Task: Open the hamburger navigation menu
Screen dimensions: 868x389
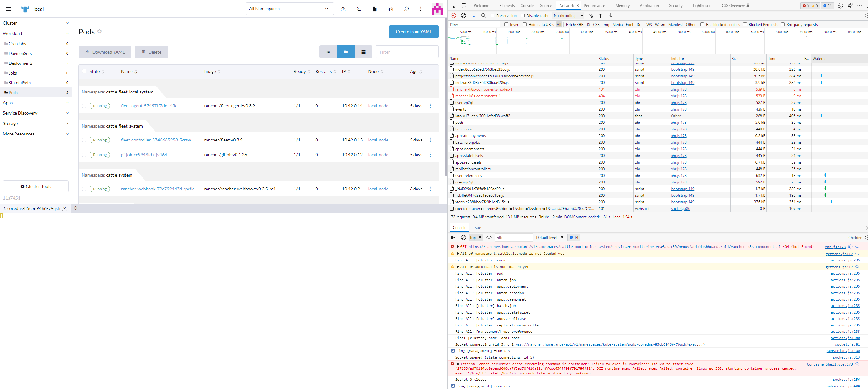Action: point(9,9)
